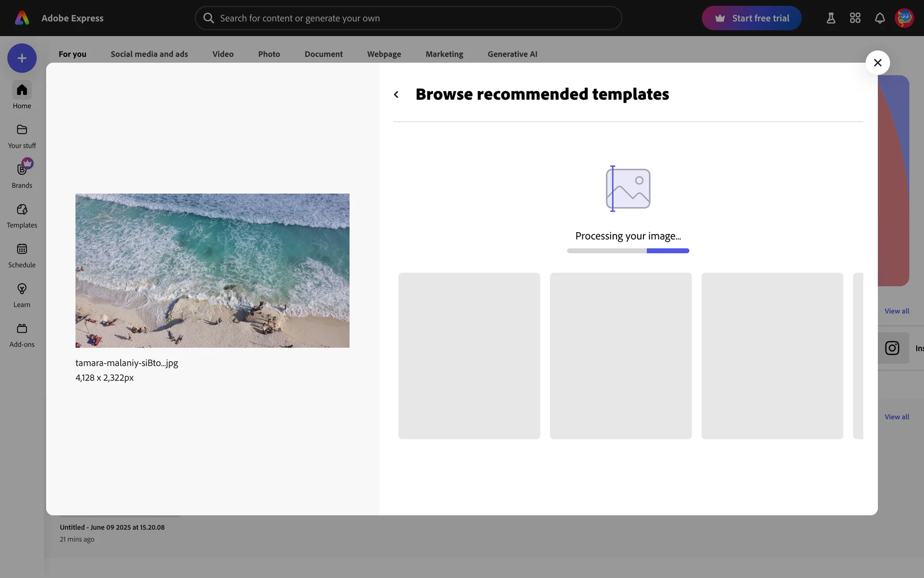Screen dimensions: 924x578
Task: Open the beaker experiments icon
Action: [x=831, y=18]
